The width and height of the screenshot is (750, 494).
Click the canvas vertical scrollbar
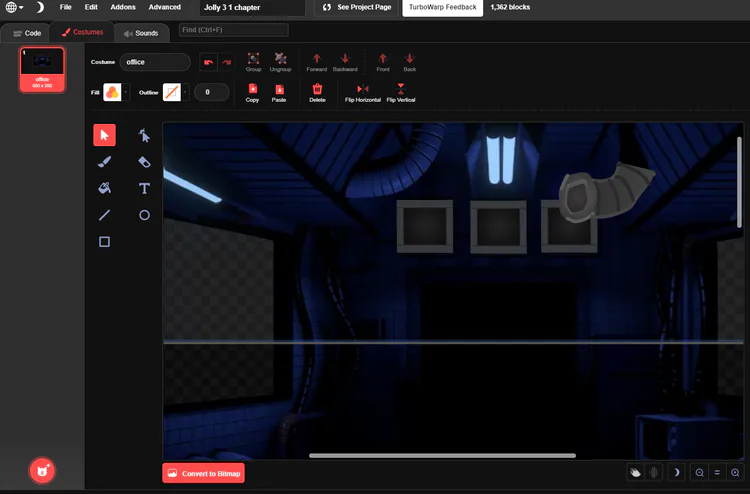click(740, 182)
